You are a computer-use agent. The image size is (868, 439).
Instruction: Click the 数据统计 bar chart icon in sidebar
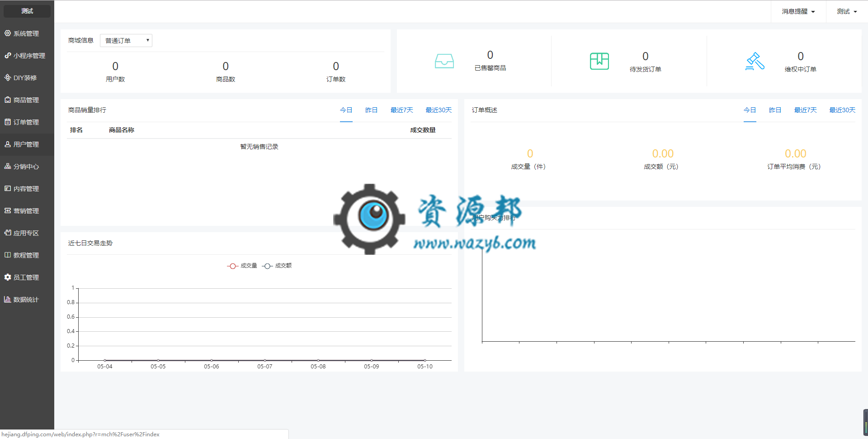[8, 299]
